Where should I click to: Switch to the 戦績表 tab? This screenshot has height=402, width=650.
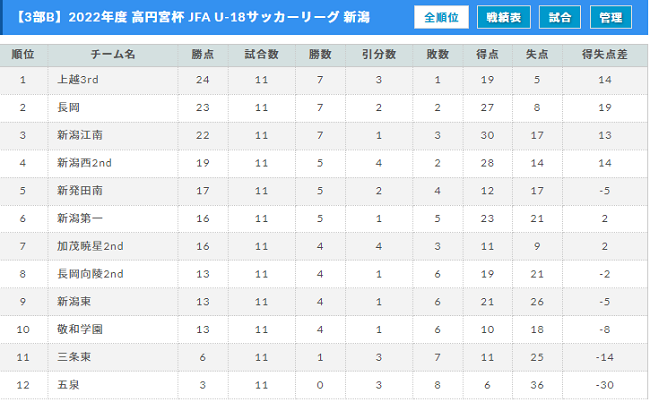tap(504, 17)
